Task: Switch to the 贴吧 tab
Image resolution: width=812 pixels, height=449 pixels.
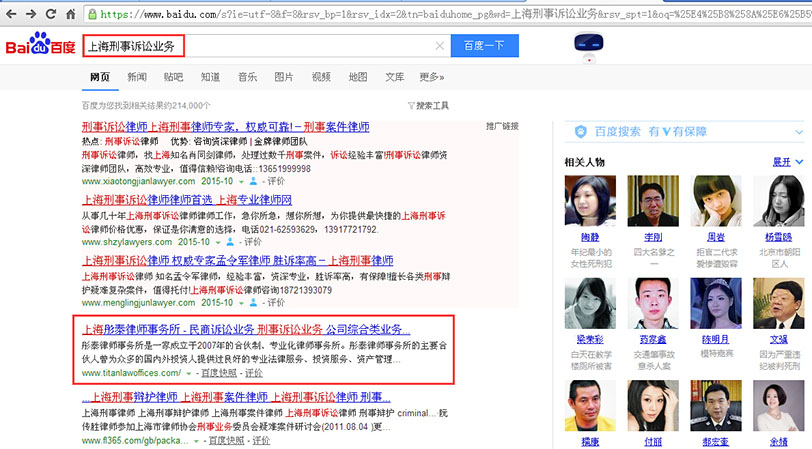Action: (173, 77)
